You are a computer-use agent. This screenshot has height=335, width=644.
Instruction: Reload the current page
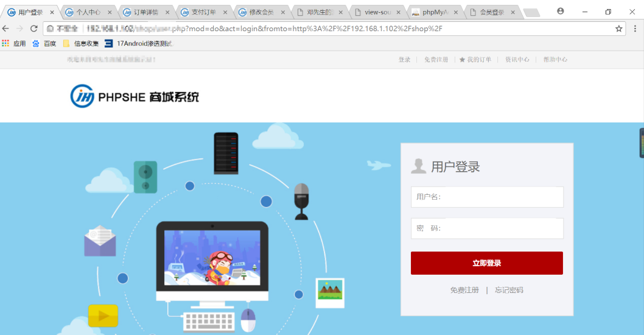[34, 29]
